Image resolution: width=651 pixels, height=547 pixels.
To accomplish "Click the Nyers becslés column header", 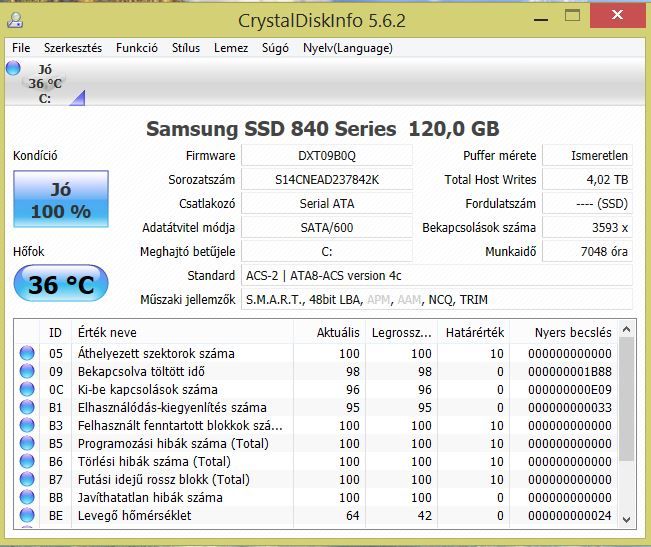I will (563, 332).
